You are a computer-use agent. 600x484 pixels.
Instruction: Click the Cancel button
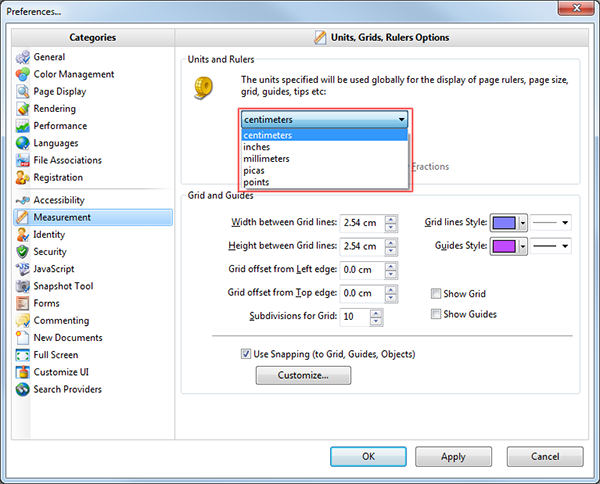pyautogui.click(x=545, y=456)
